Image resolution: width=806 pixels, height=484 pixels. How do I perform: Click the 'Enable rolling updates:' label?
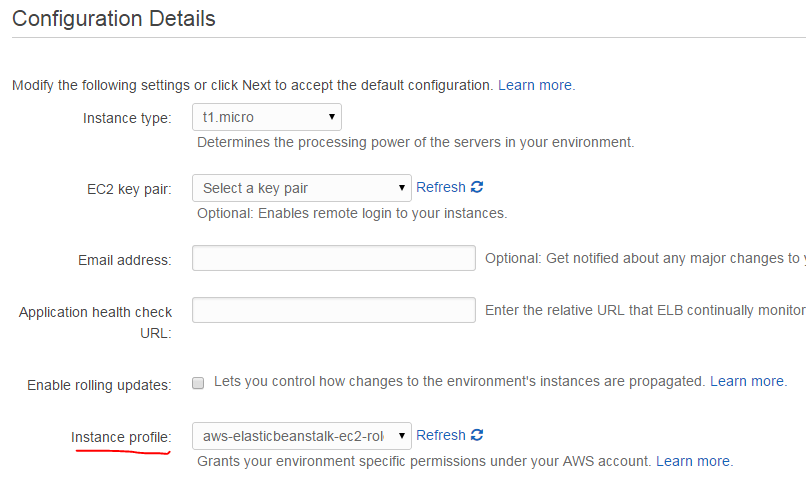coord(99,384)
